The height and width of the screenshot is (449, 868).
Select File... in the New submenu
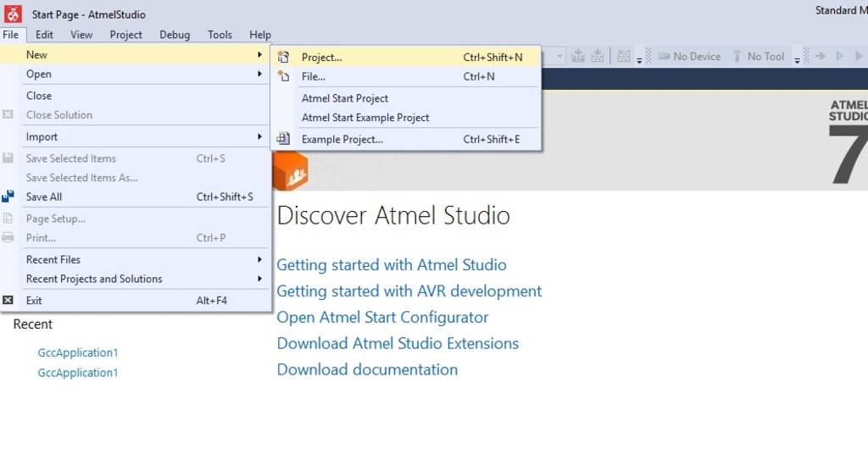406,76
